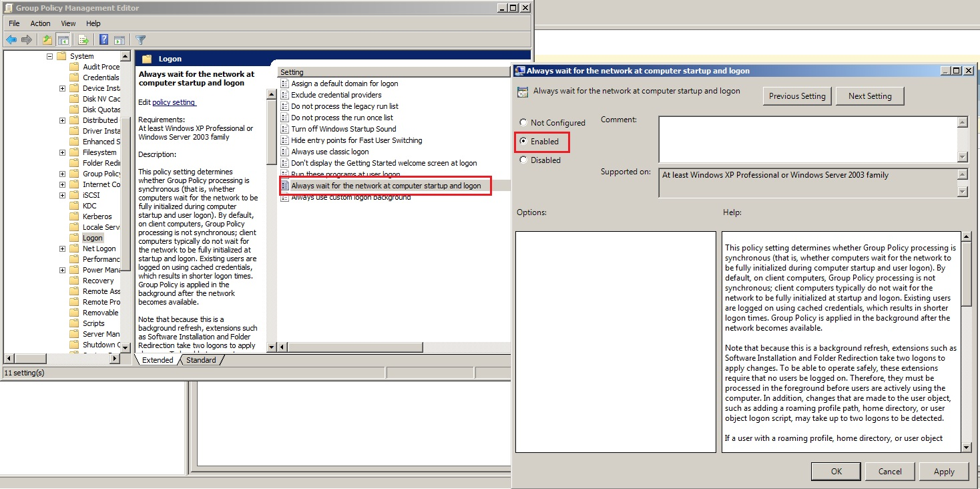Screen dimensions: 980x489
Task: Click the Next Setting button
Action: (x=869, y=96)
